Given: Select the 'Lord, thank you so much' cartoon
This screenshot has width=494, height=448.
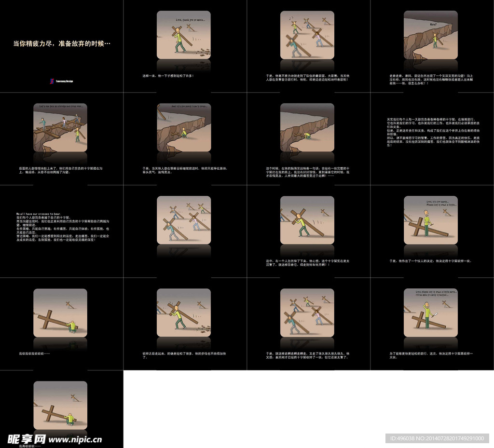Looking at the screenshot, I should (x=183, y=35).
